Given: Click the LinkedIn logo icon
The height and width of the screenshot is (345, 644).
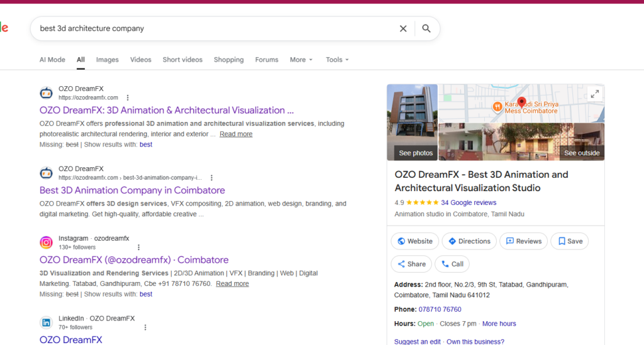Looking at the screenshot, I should (46, 322).
